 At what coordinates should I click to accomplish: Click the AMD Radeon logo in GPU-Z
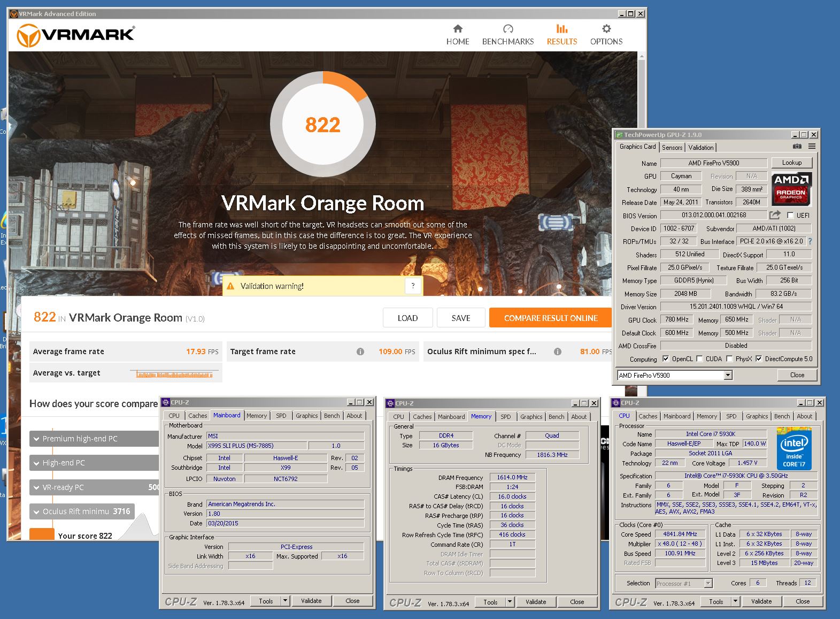pyautogui.click(x=792, y=188)
